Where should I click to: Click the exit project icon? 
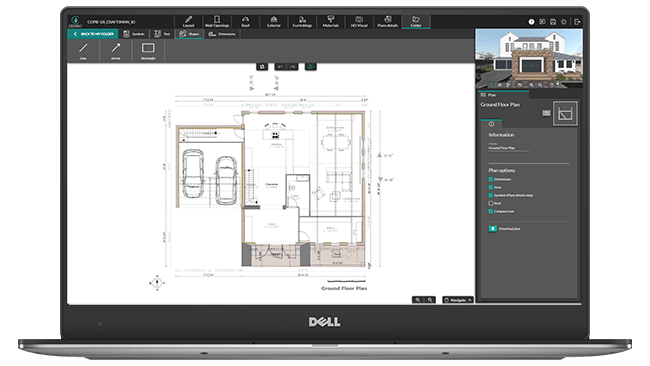point(577,22)
